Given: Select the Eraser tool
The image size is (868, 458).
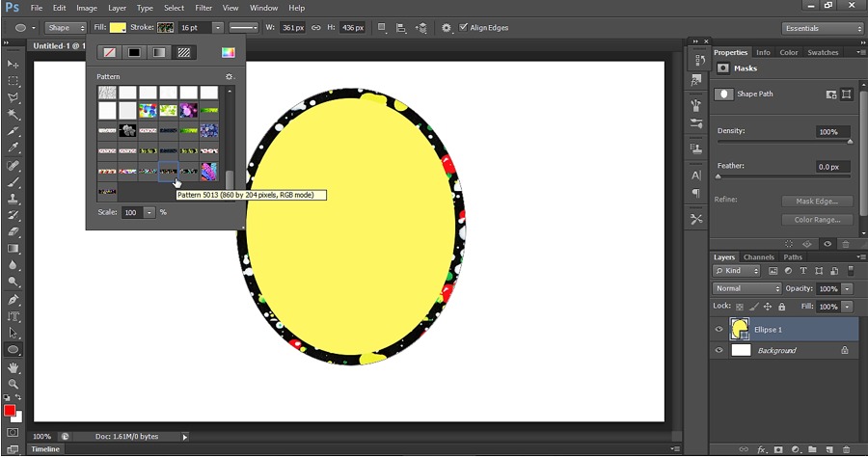Looking at the screenshot, I should 13,231.
